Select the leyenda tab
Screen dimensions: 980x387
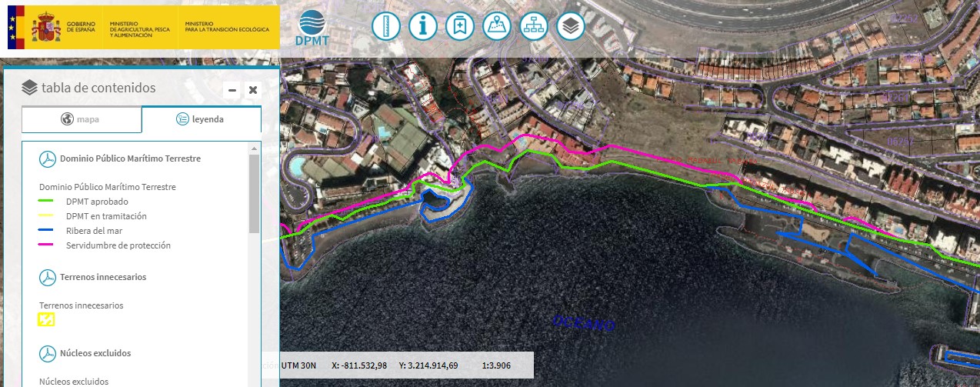202,119
